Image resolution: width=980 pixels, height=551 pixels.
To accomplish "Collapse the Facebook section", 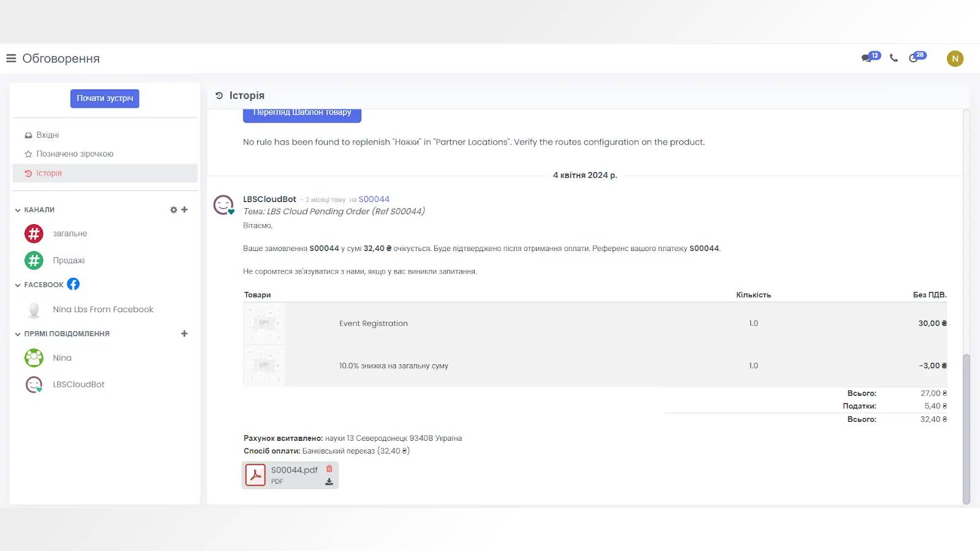I will tap(18, 285).
